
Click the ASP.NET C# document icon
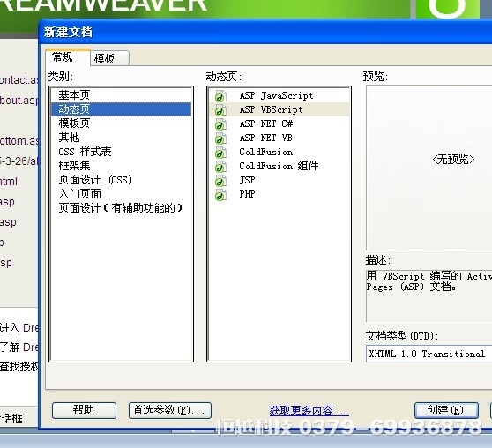220,124
